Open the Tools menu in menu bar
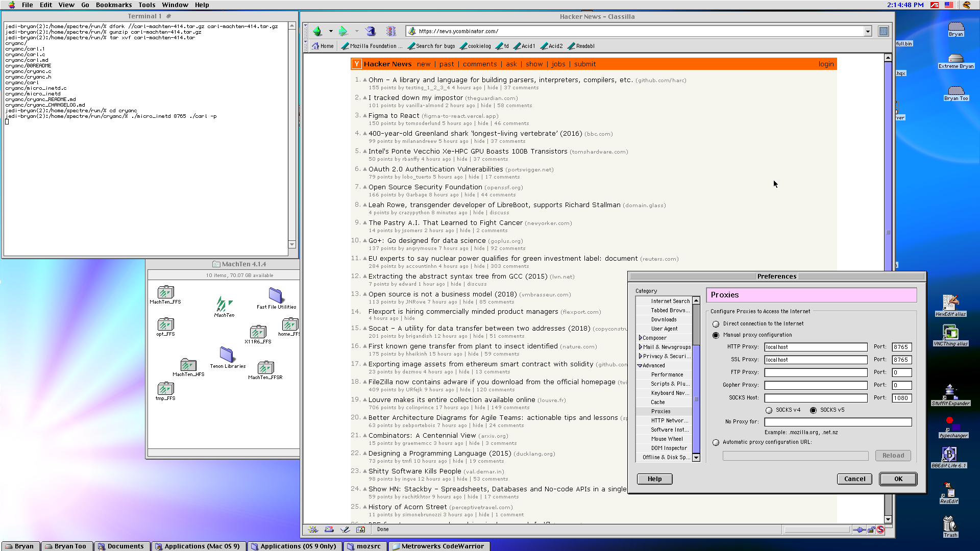Viewport: 980px width, 551px height. [146, 5]
